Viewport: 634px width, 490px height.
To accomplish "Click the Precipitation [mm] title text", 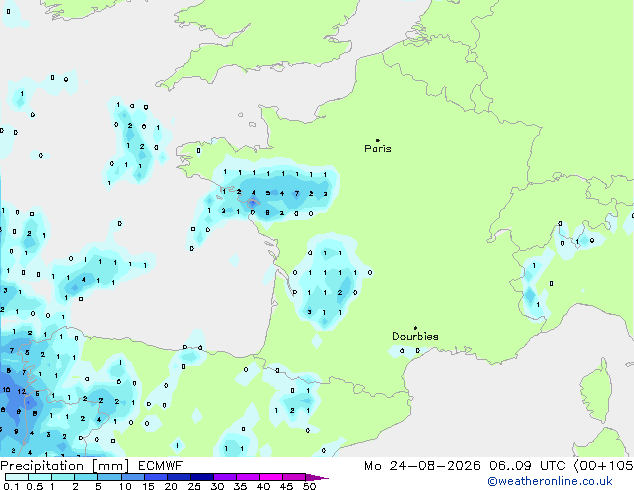I will coord(65,466).
